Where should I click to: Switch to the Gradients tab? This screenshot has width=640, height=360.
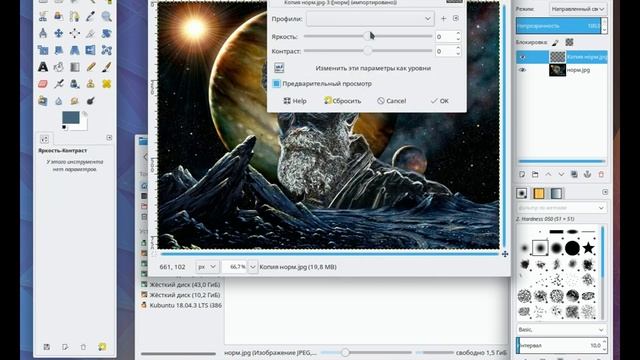556,193
